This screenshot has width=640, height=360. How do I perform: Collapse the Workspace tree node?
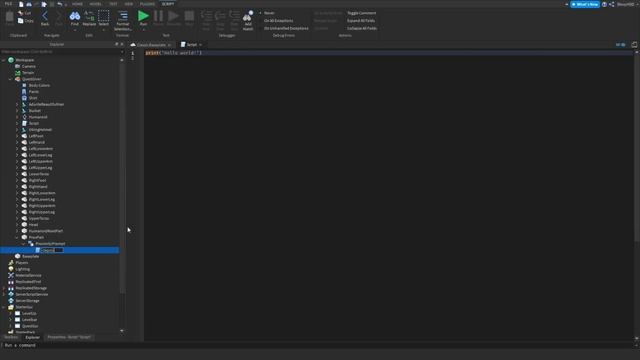pyautogui.click(x=4, y=60)
